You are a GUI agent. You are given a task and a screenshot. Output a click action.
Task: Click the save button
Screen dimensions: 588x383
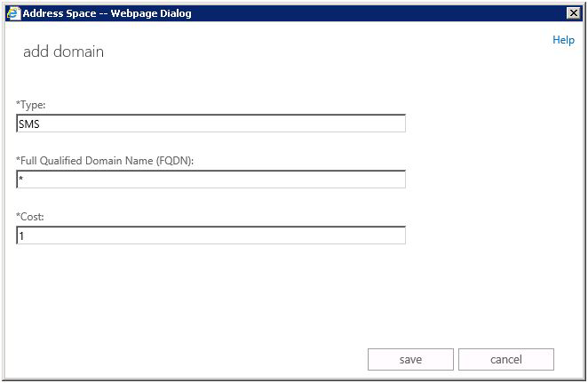(x=410, y=360)
